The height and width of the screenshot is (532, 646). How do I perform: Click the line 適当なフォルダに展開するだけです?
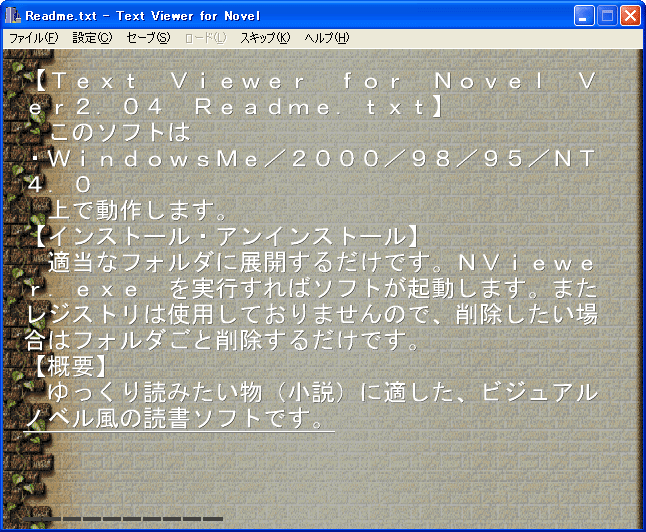tap(322, 262)
